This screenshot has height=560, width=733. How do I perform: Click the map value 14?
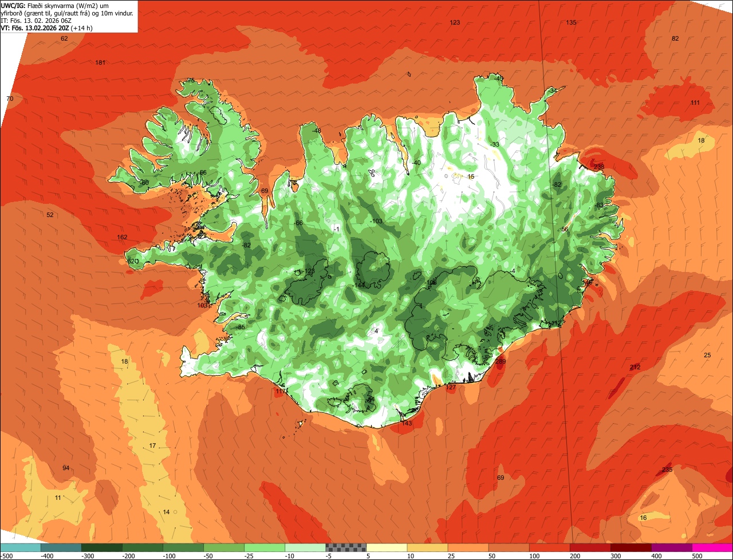(x=166, y=512)
